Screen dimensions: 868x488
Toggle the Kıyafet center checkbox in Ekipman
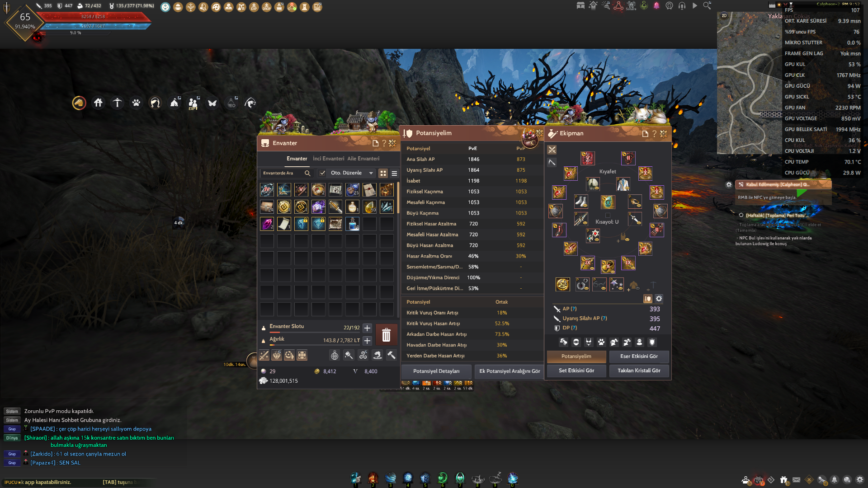point(608,215)
